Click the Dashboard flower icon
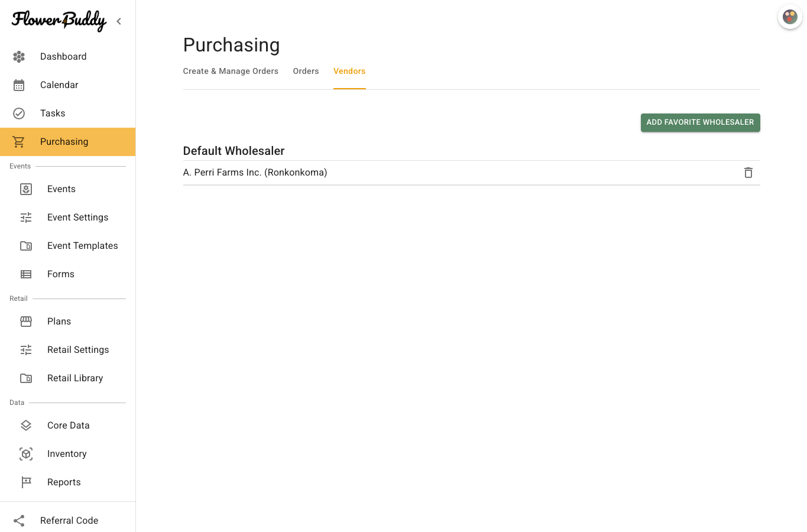The image size is (807, 532). pyautogui.click(x=19, y=57)
